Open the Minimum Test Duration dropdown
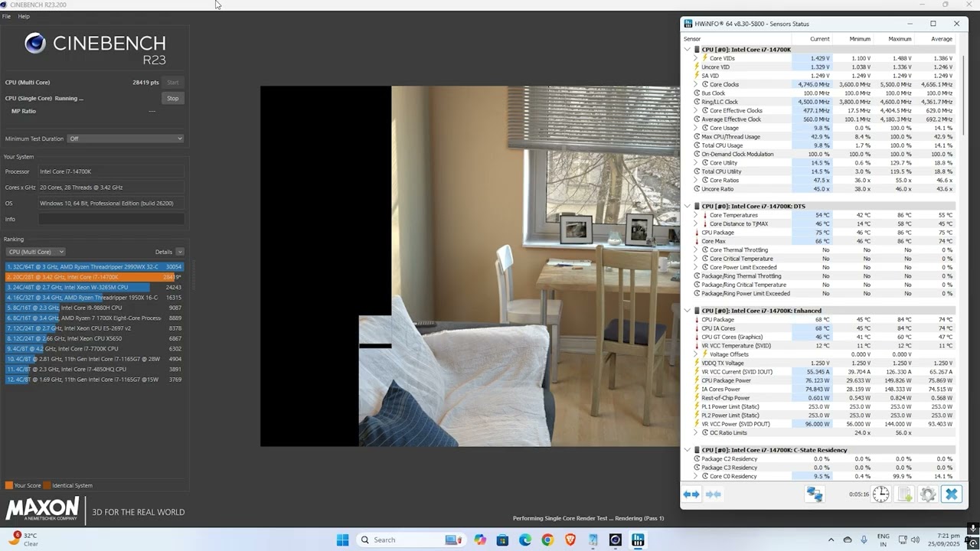Screen dimensions: 980x551 point(126,139)
